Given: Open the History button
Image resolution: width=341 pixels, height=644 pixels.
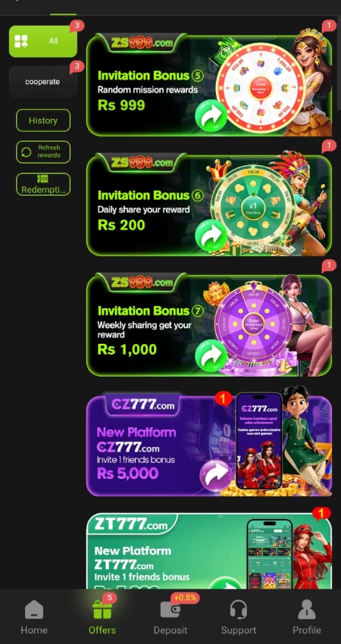Looking at the screenshot, I should (x=43, y=120).
